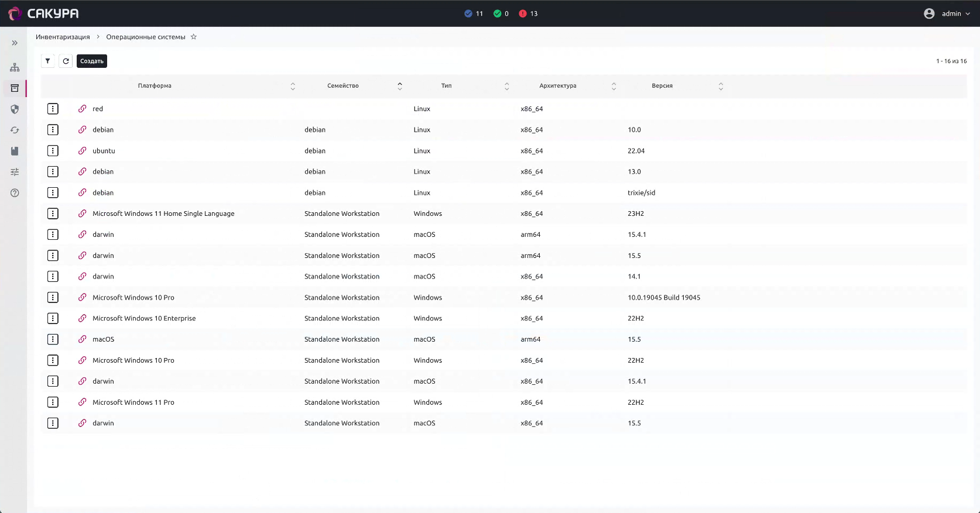Image resolution: width=980 pixels, height=513 pixels.
Task: Click the САКУРА logo in the header
Action: pos(43,13)
